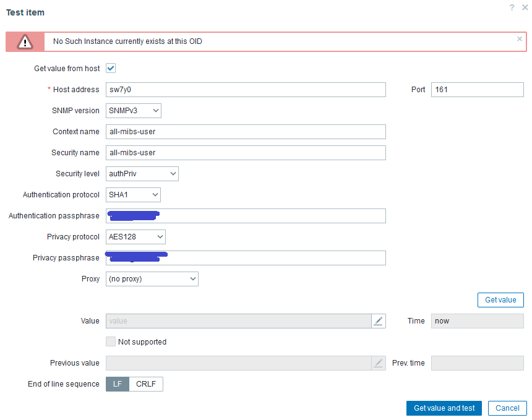Open the Authentication protocol dropdown

tap(134, 195)
